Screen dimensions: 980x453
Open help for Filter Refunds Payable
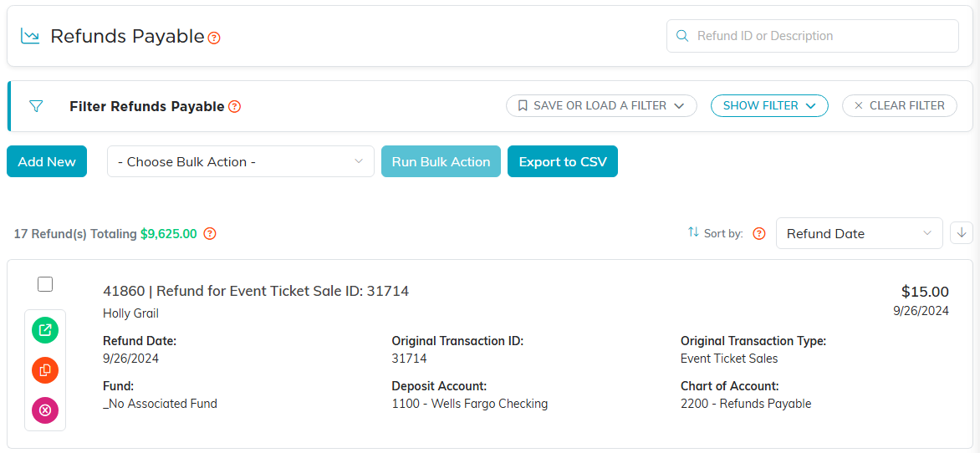coord(234,107)
